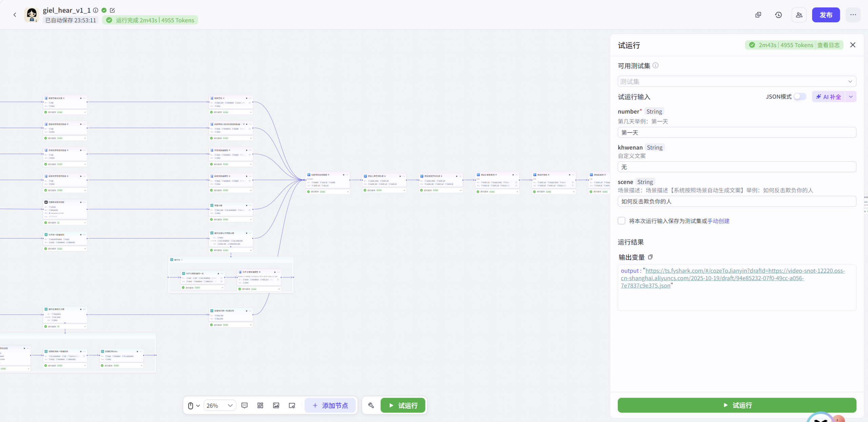The width and height of the screenshot is (868, 422).
Task: Click the run history clock icon
Action: click(x=778, y=15)
